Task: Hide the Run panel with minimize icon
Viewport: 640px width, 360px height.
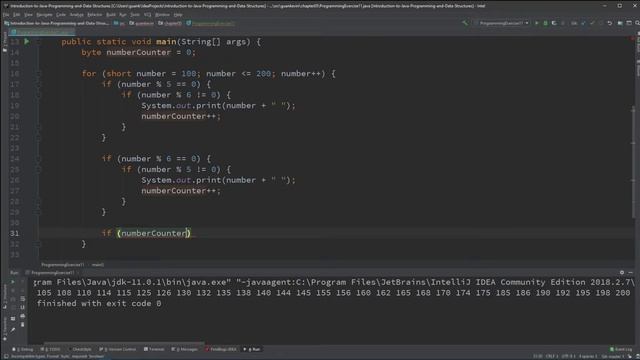Action: pos(631,273)
